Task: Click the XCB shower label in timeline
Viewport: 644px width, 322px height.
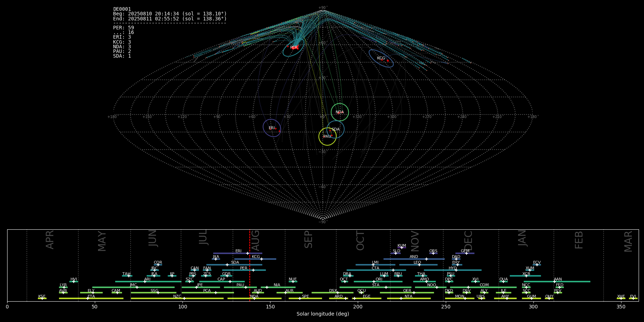Action: [x=526, y=274]
